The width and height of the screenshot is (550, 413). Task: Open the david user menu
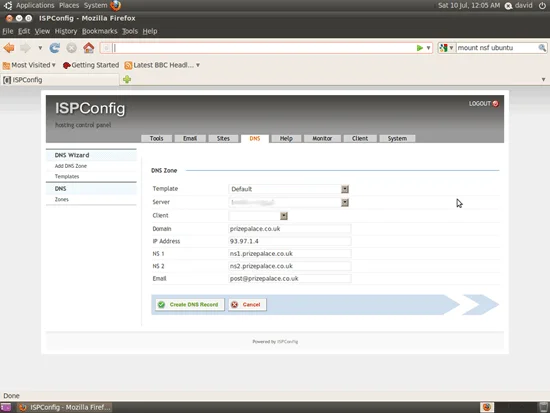[x=519, y=5]
